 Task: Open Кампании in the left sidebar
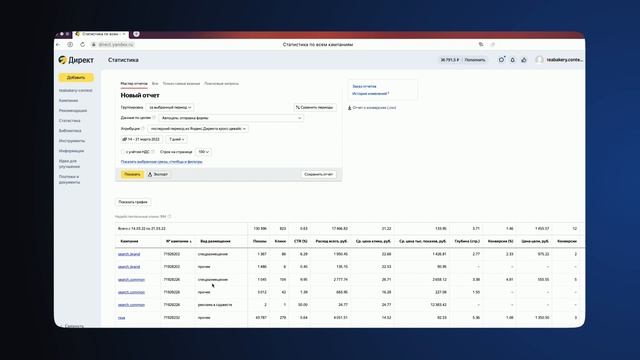click(68, 100)
